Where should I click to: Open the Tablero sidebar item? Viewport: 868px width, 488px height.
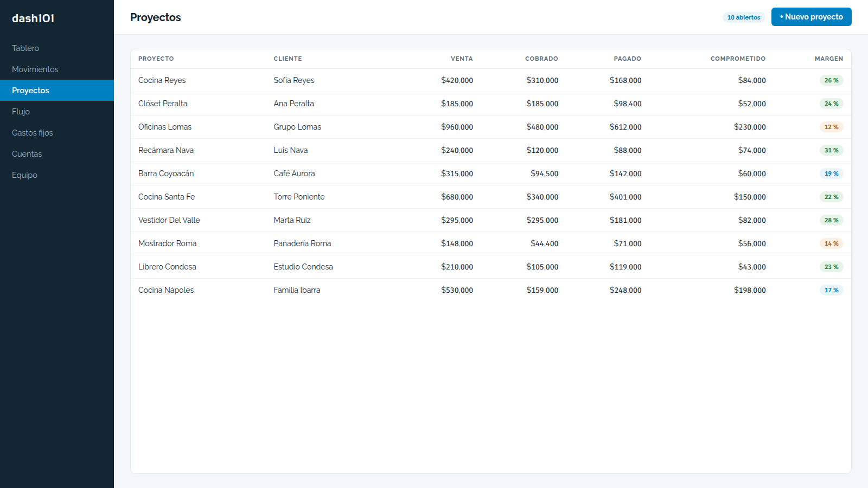click(x=57, y=48)
